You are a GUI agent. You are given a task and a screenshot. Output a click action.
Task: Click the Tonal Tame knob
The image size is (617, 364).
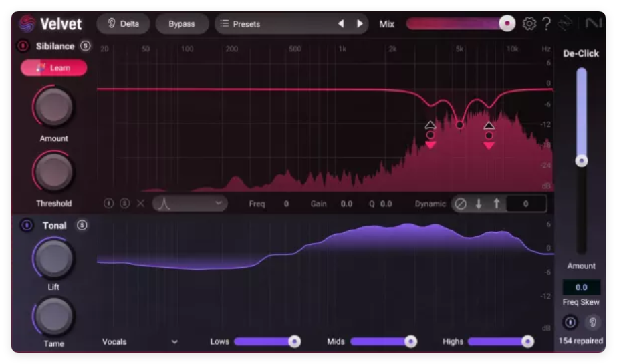pos(53,317)
